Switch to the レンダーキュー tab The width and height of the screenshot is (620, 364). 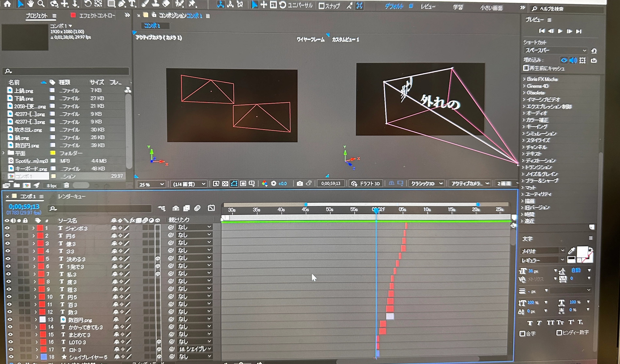click(x=72, y=196)
